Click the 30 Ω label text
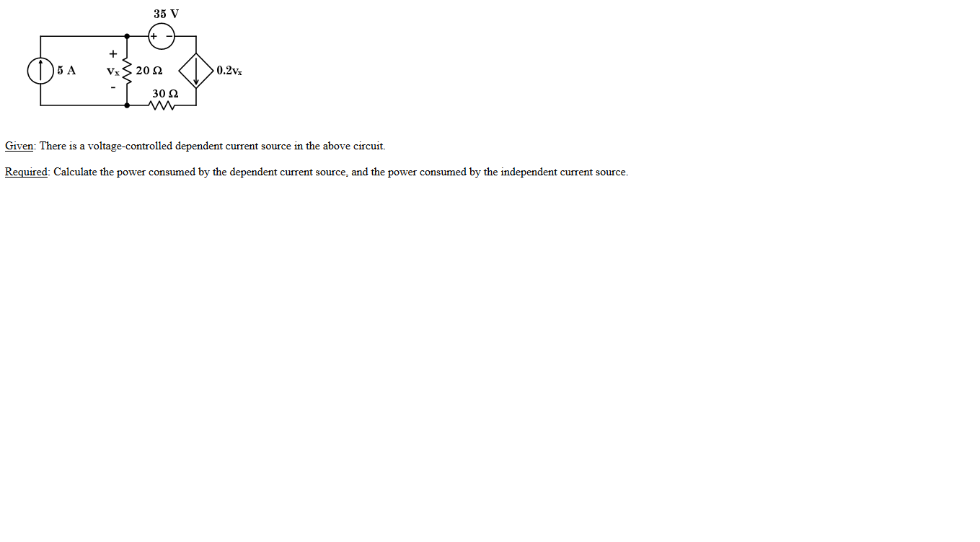 pyautogui.click(x=165, y=94)
